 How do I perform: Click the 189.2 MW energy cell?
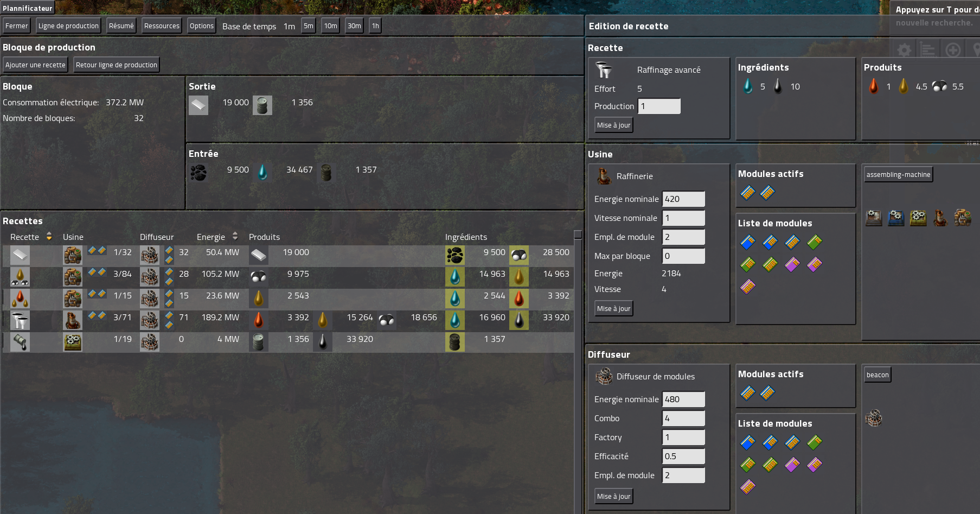[220, 317]
